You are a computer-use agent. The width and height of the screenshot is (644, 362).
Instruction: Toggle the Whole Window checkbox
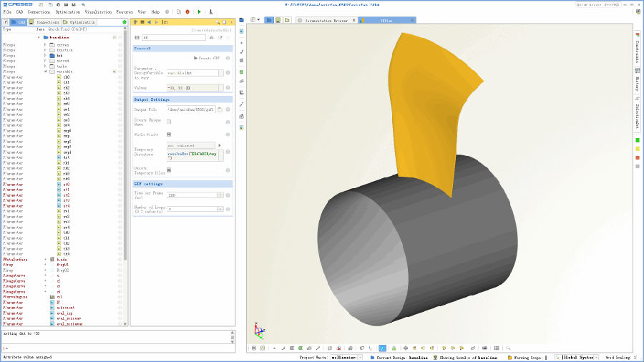(x=169, y=134)
